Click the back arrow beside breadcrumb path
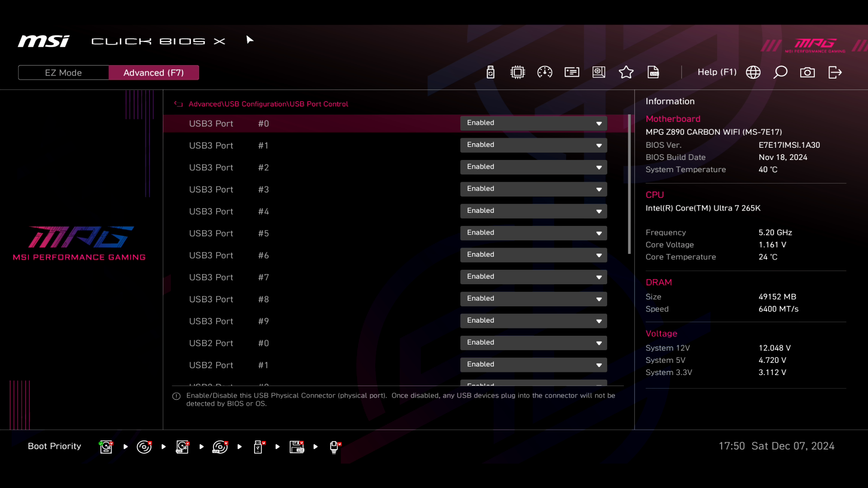 coord(178,104)
